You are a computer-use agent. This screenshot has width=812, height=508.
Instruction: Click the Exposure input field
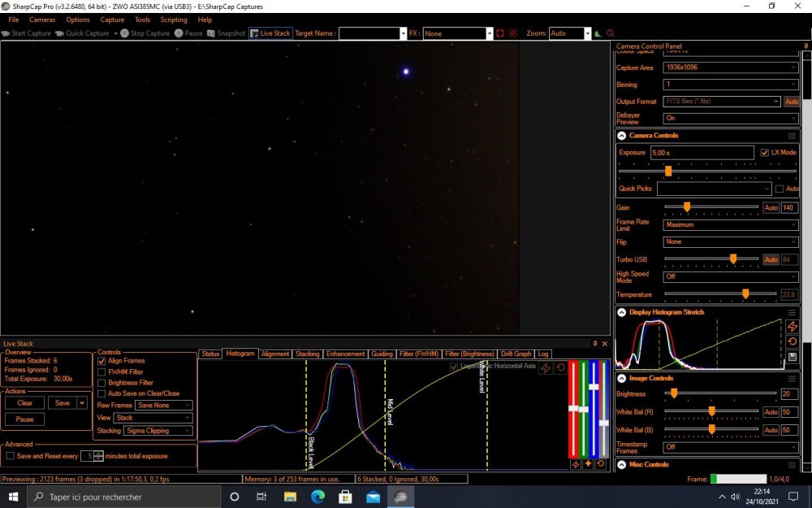[702, 153]
